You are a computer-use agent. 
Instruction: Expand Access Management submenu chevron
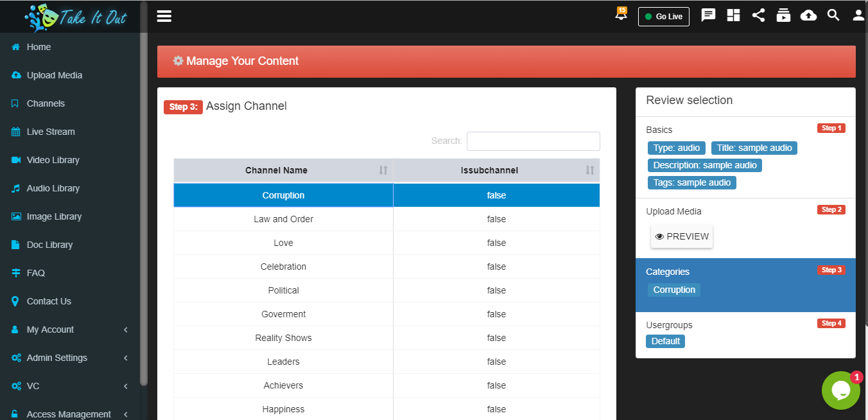pyautogui.click(x=126, y=414)
